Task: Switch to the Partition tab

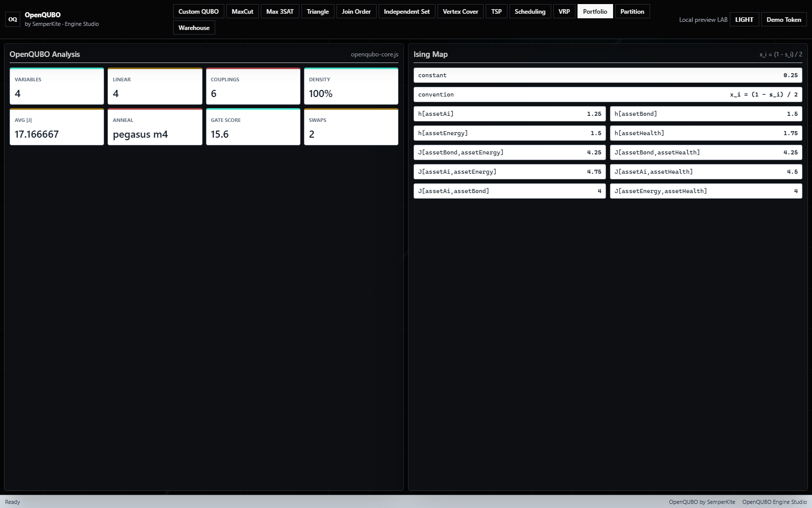Action: coord(632,11)
